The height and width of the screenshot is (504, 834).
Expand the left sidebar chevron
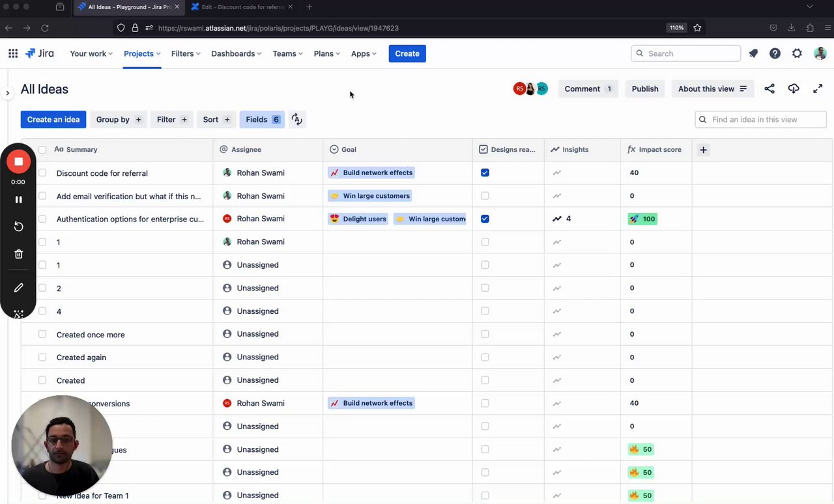pos(7,93)
